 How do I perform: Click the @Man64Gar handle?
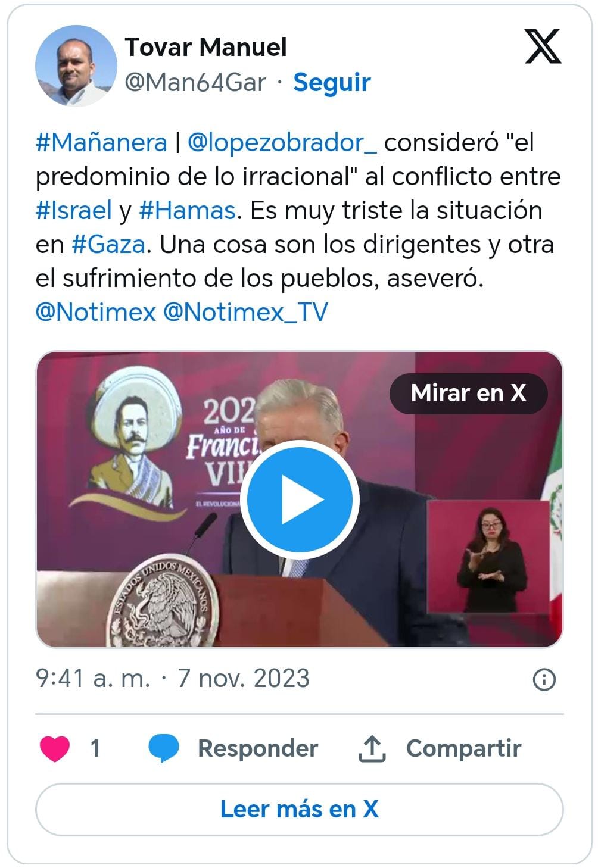(x=195, y=82)
